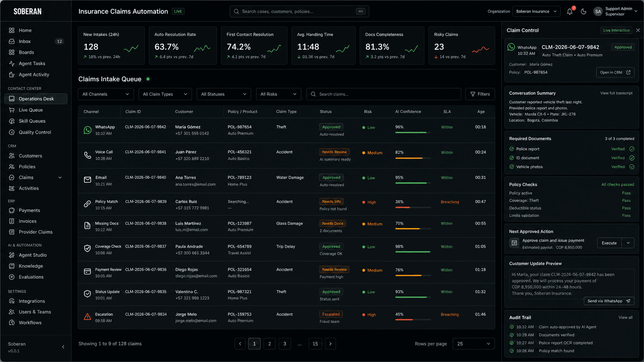Open the All Channels dropdown

tap(106, 94)
